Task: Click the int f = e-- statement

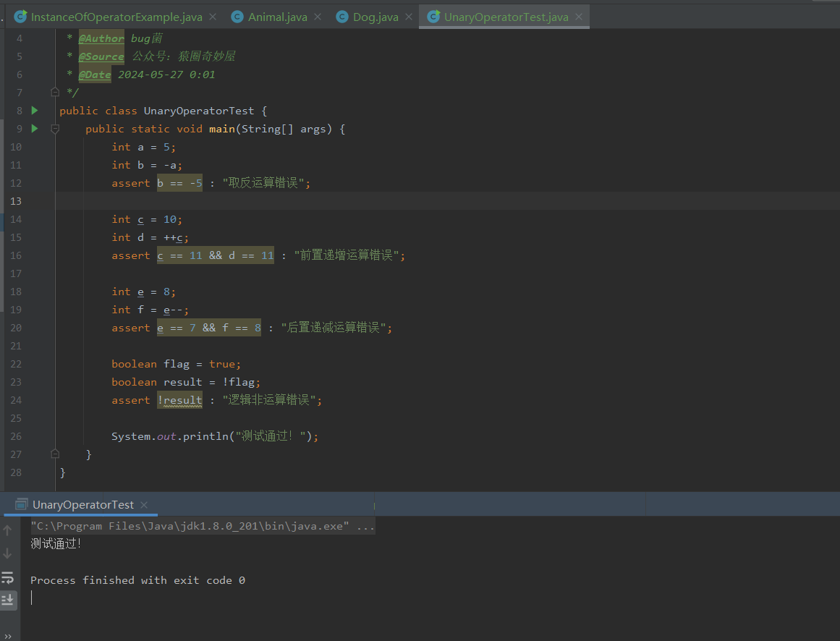Action: pos(150,310)
